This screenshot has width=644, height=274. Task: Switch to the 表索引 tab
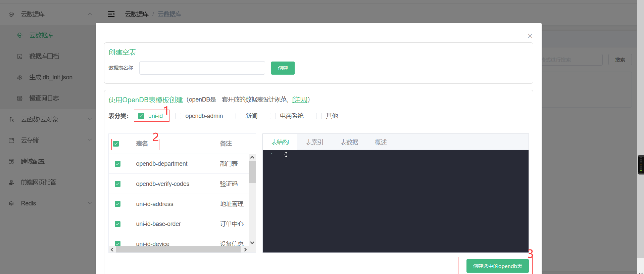click(314, 142)
